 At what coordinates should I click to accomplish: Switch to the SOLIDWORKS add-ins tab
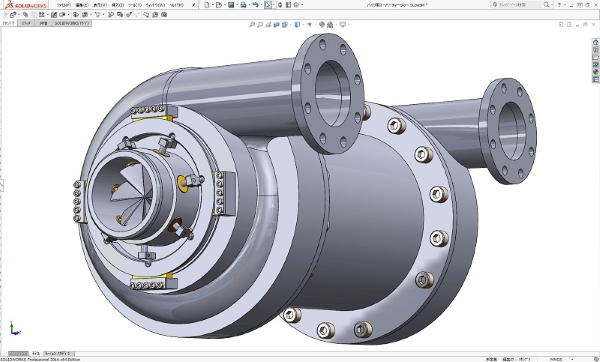pos(71,23)
